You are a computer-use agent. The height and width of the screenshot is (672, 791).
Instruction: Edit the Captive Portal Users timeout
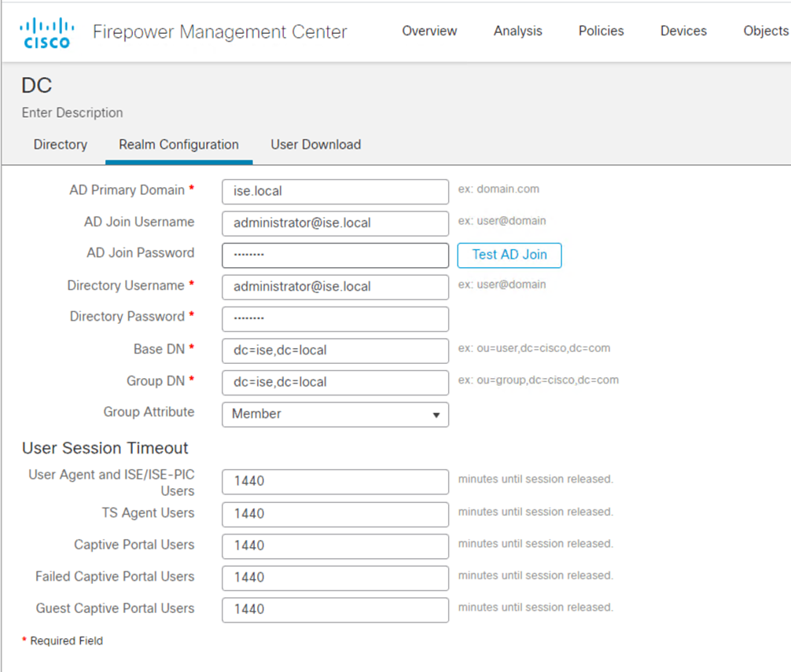[335, 546]
